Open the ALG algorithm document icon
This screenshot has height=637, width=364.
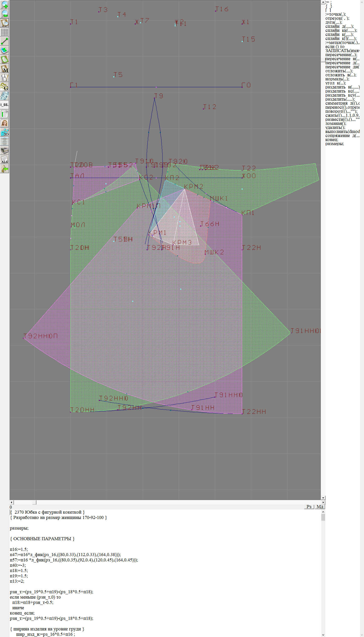point(5,160)
